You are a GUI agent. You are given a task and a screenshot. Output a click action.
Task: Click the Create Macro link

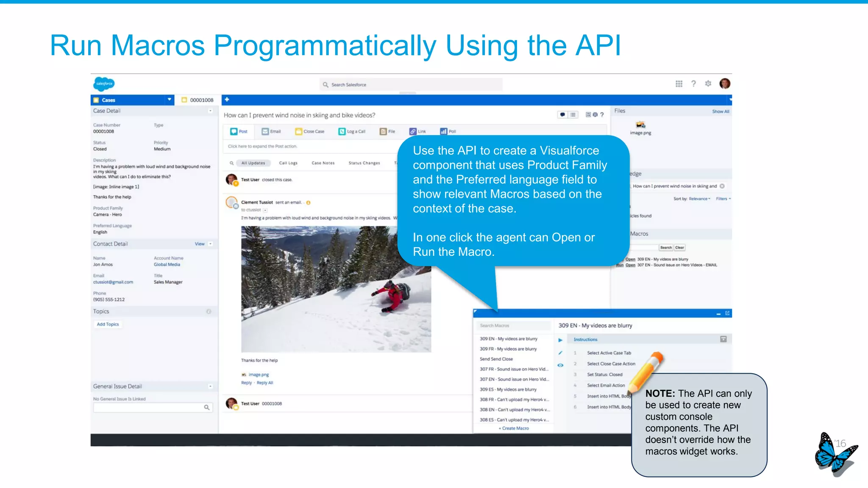515,428
